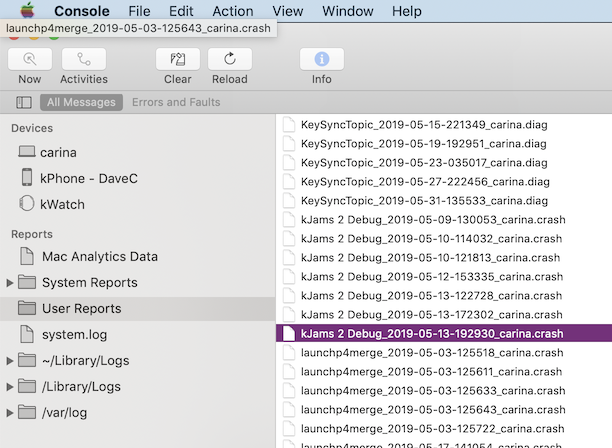Image resolution: width=612 pixels, height=448 pixels.
Task: Open the Window menu
Action: (347, 11)
